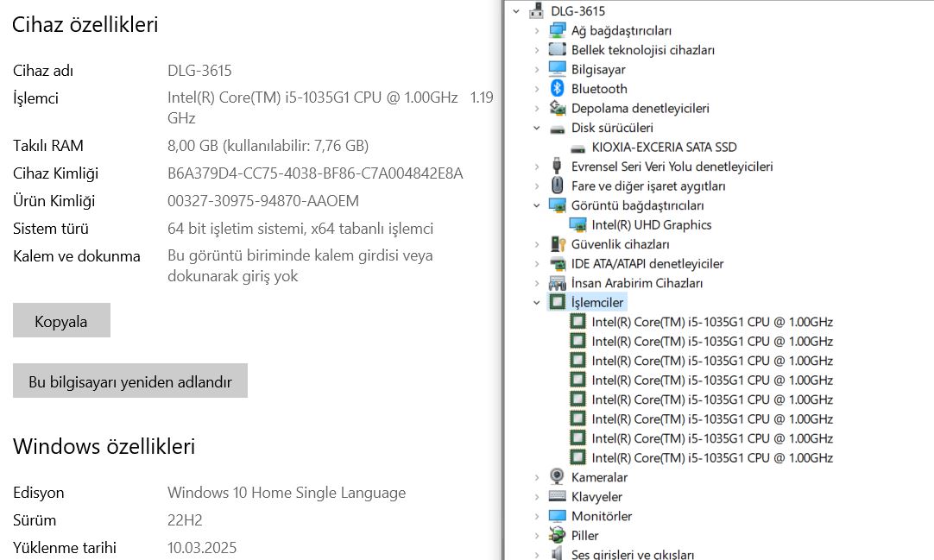
Task: Click the disk icon of KIOXIA-EXCERIA SATA SSD
Action: [577, 148]
